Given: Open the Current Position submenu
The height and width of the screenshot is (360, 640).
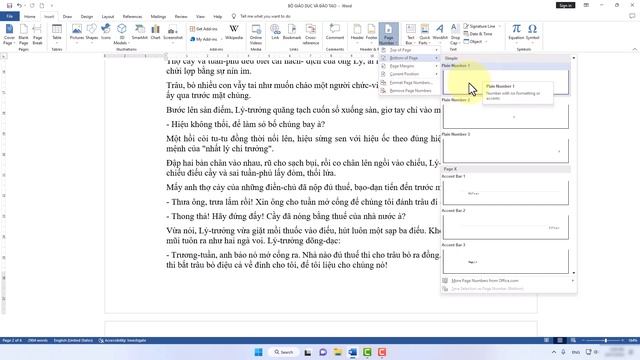Looking at the screenshot, I should [409, 74].
